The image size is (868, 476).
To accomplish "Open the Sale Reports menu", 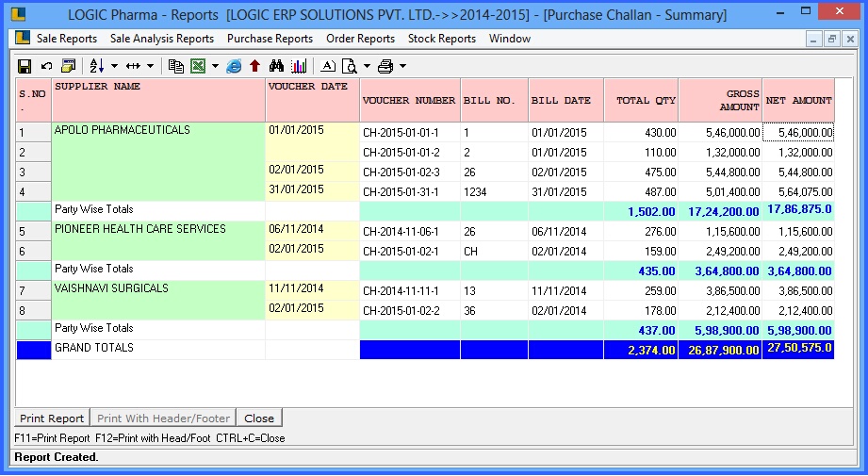I will point(67,39).
